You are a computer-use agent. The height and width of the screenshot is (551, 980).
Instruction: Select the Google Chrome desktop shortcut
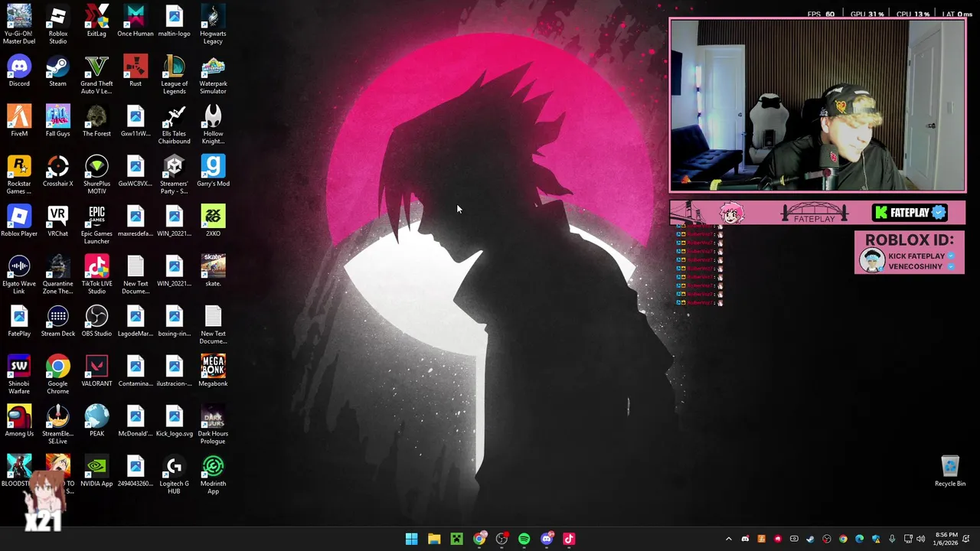point(57,374)
